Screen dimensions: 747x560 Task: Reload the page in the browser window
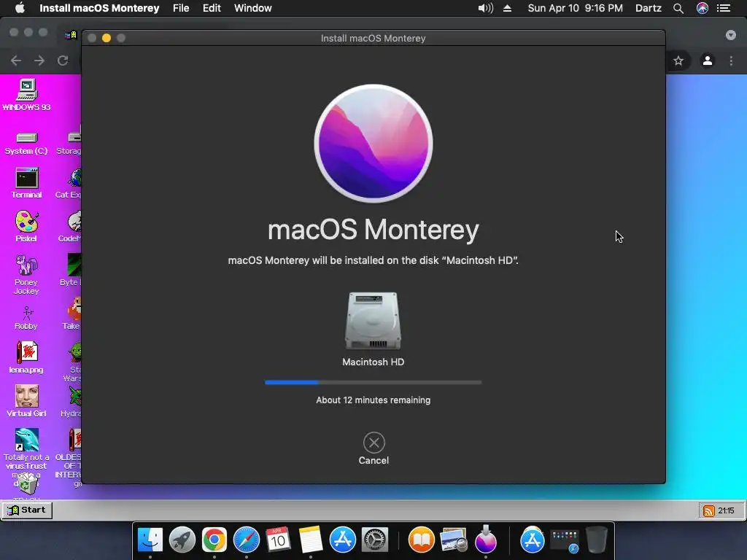click(63, 61)
